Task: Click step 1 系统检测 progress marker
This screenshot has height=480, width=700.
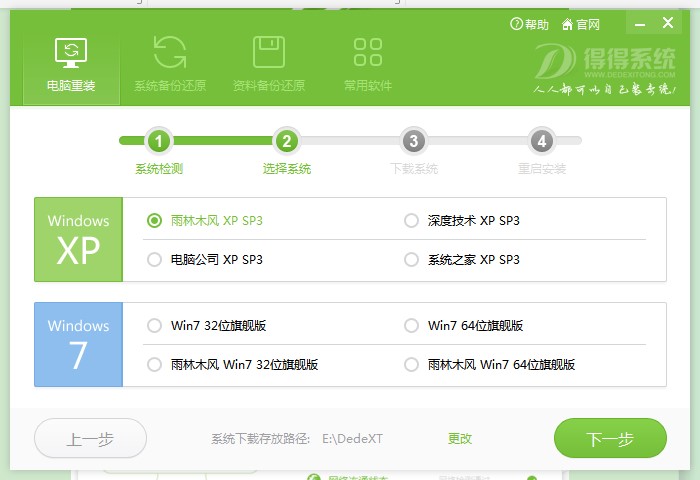Action: 158,141
